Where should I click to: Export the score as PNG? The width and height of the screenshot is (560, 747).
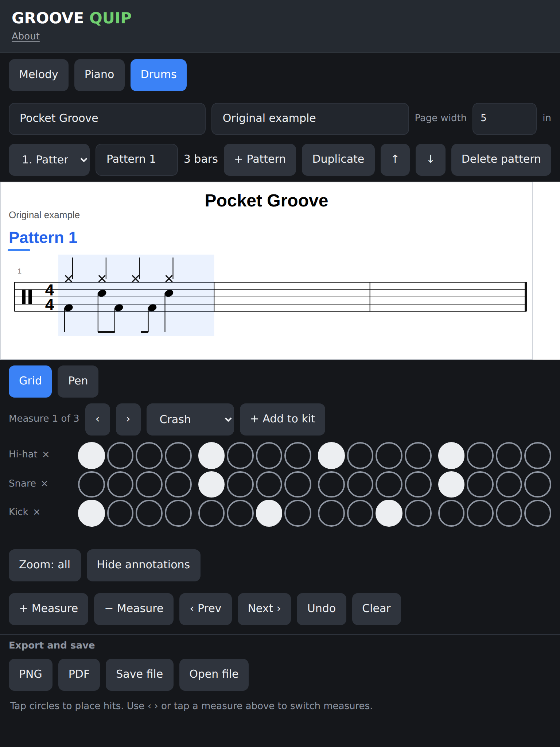[x=31, y=674]
